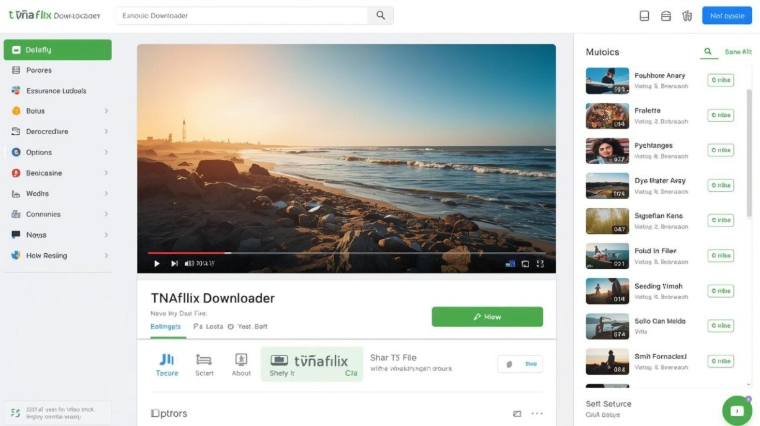Open the About icon below the title
Image resolution: width=760 pixels, height=426 pixels.
241,364
